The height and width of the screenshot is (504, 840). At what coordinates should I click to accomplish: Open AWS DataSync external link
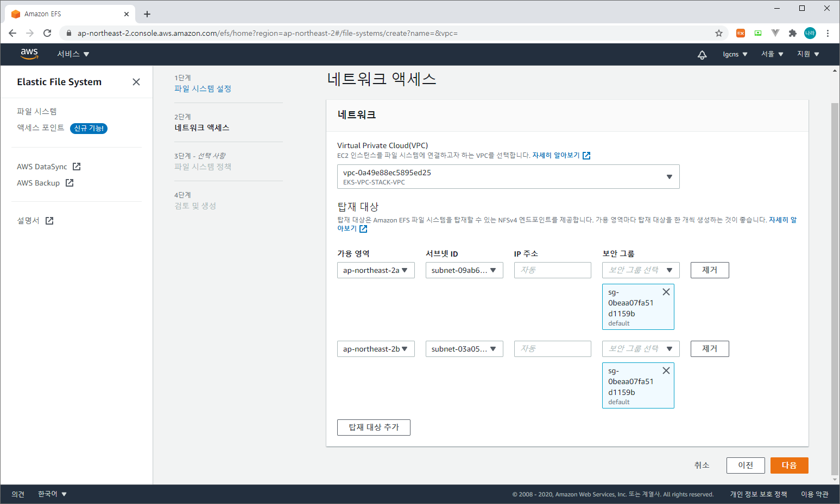tap(48, 167)
